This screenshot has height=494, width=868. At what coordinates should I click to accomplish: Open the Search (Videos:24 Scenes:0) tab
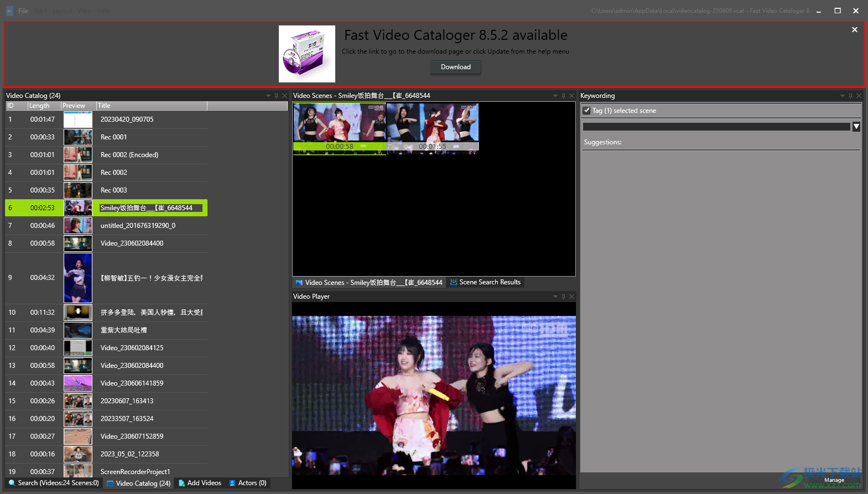(x=54, y=483)
